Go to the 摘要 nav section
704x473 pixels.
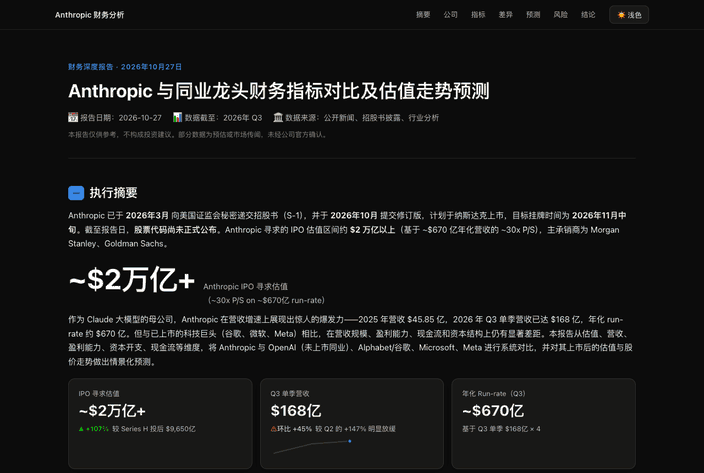[423, 15]
